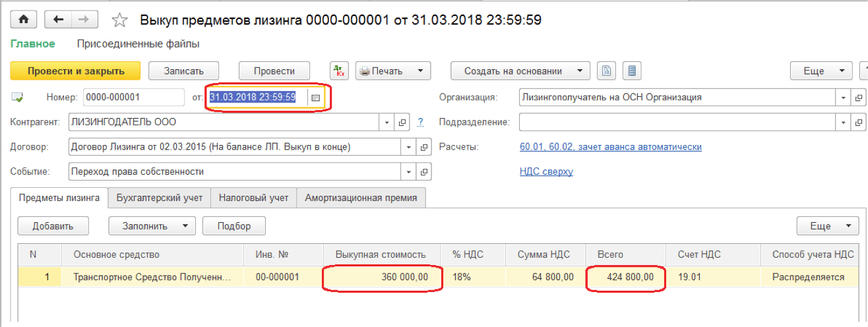Open the Событие dropdown list
This screenshot has width=868, height=327.
(x=409, y=172)
